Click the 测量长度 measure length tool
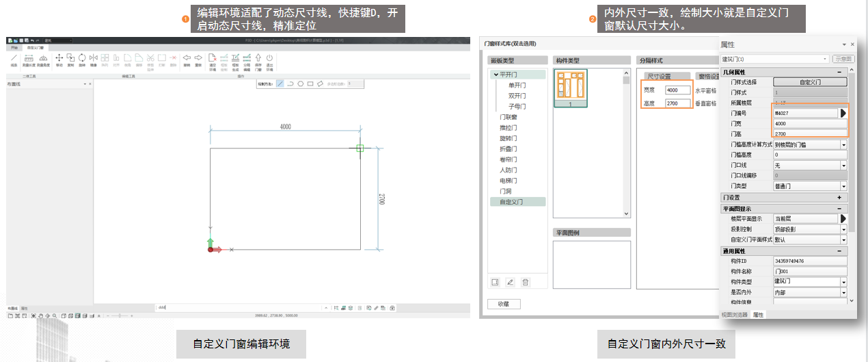 (x=29, y=60)
